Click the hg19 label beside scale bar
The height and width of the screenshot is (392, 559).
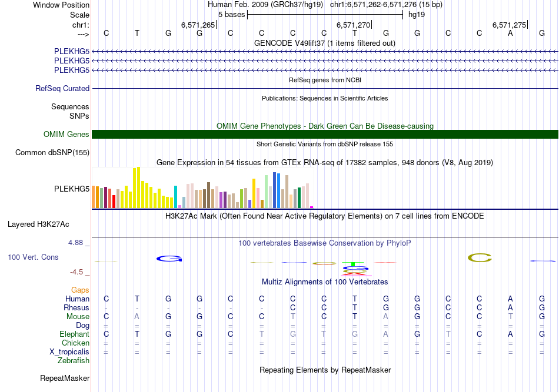click(417, 15)
